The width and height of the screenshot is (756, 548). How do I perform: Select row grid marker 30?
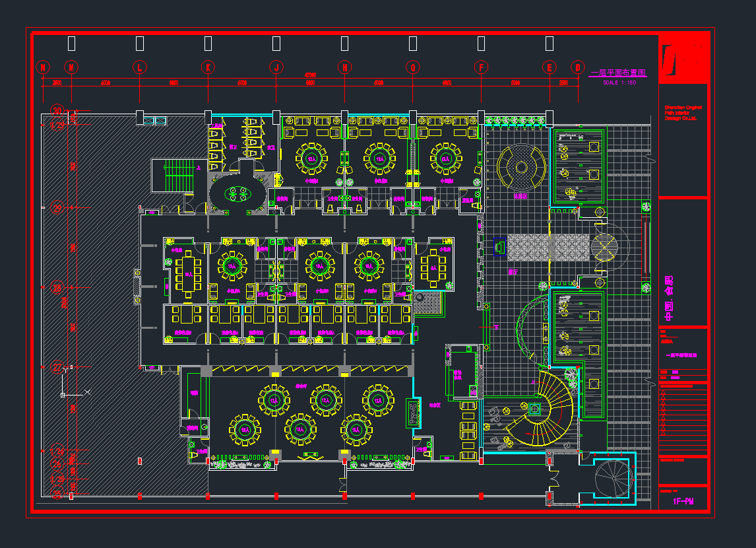[57, 111]
